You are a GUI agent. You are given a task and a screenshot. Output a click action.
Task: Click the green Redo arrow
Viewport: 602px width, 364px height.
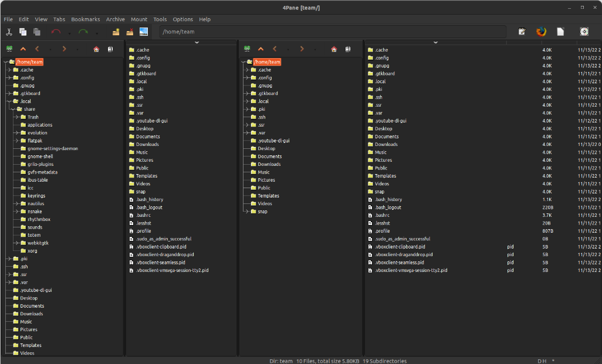[83, 32]
